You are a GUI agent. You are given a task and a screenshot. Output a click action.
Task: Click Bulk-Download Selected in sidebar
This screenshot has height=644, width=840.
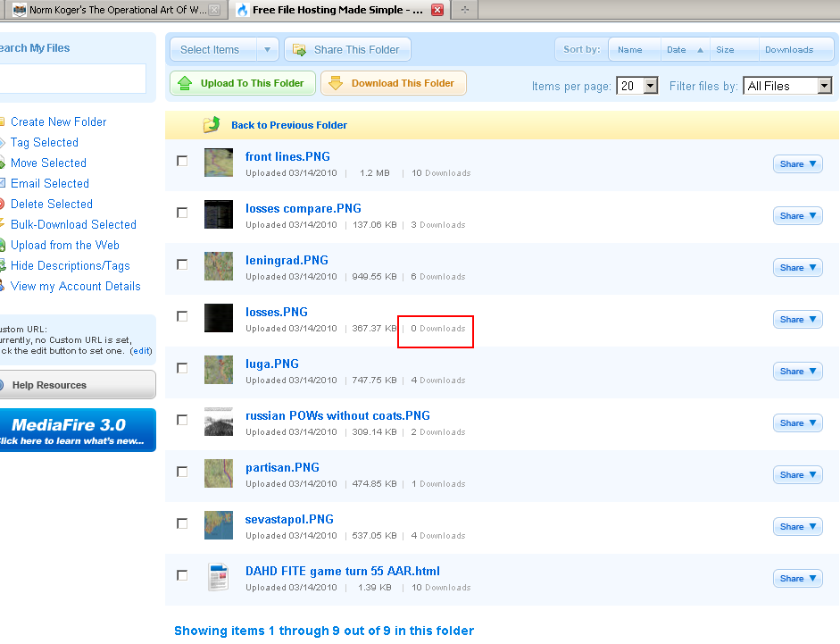coord(73,225)
